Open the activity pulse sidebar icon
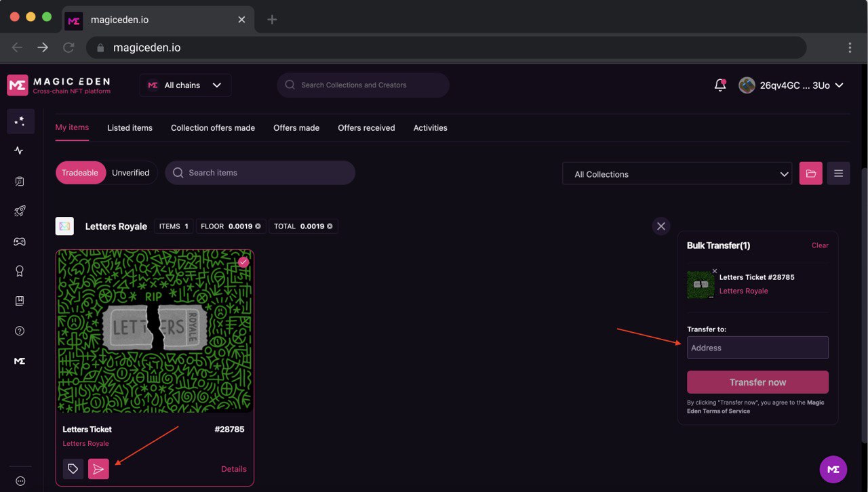The width and height of the screenshot is (868, 492). (x=20, y=150)
